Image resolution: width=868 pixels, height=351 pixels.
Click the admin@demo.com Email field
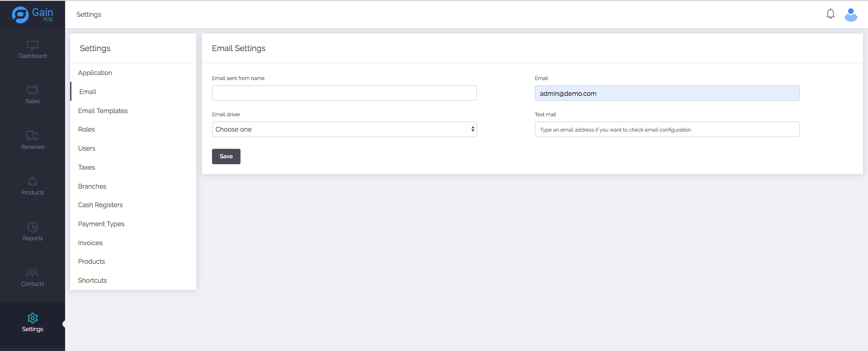[x=667, y=93]
